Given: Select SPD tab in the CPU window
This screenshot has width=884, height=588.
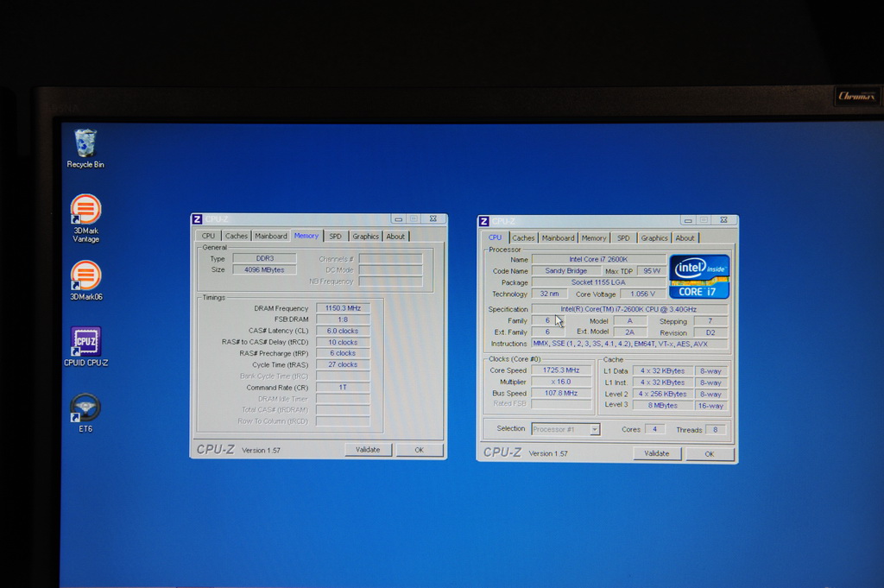Looking at the screenshot, I should tap(623, 238).
